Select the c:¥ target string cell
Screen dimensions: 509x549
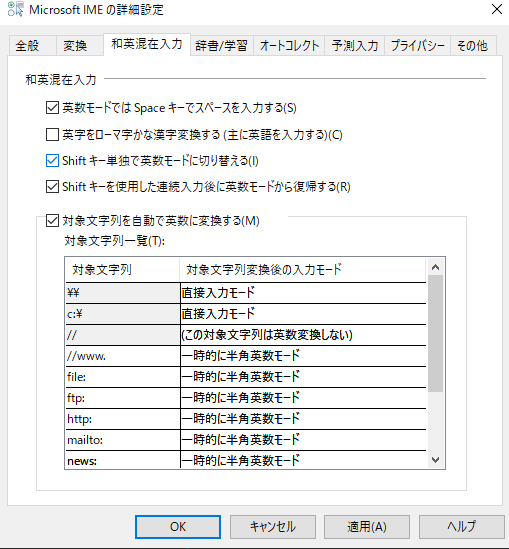pyautogui.click(x=123, y=314)
